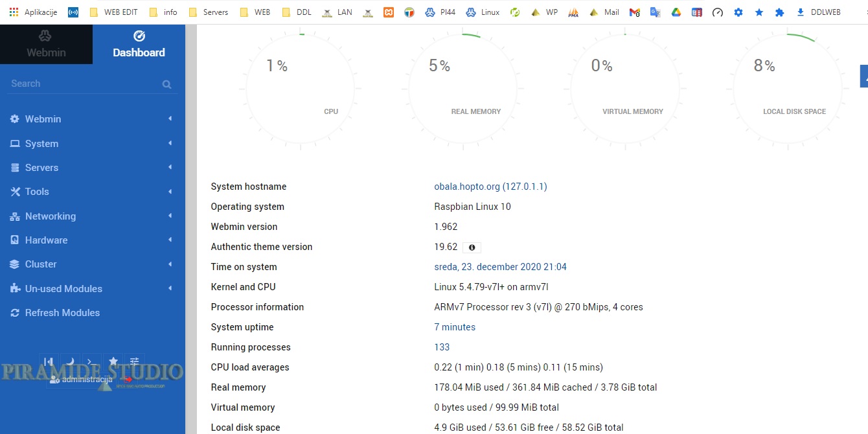Open the orange XAMPP bookmark icon
868x434 pixels.
(x=389, y=12)
